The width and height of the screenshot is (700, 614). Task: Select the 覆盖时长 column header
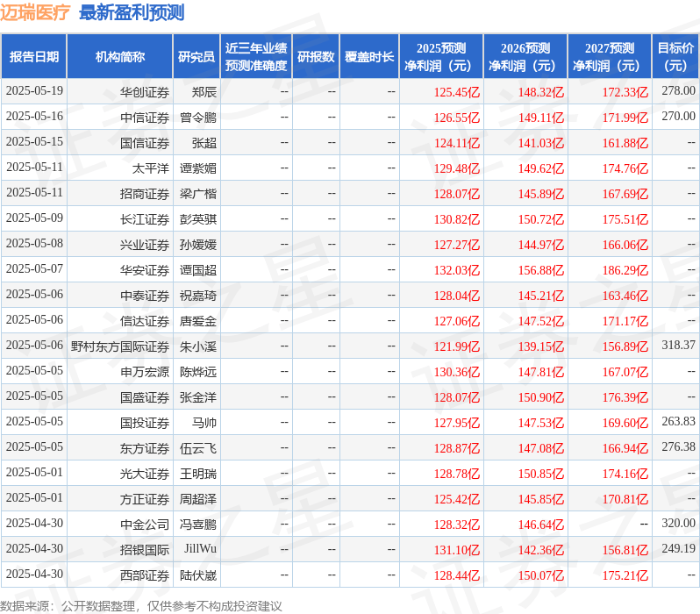coord(369,57)
